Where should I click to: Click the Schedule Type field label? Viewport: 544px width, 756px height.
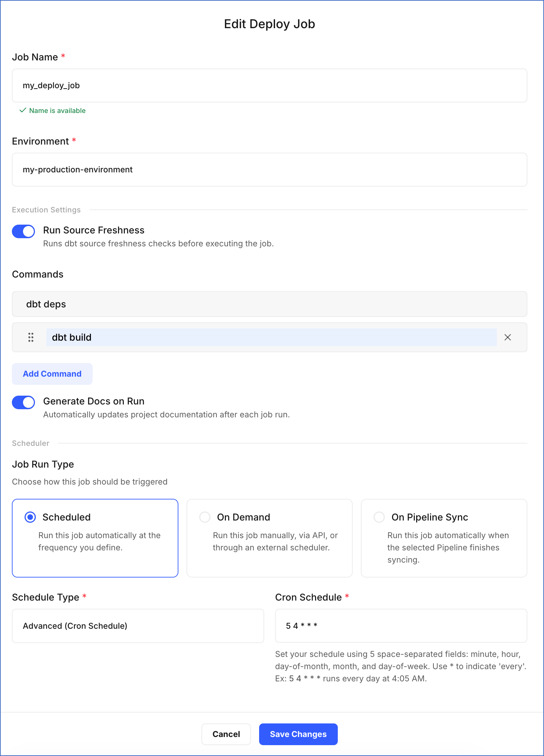(46, 597)
